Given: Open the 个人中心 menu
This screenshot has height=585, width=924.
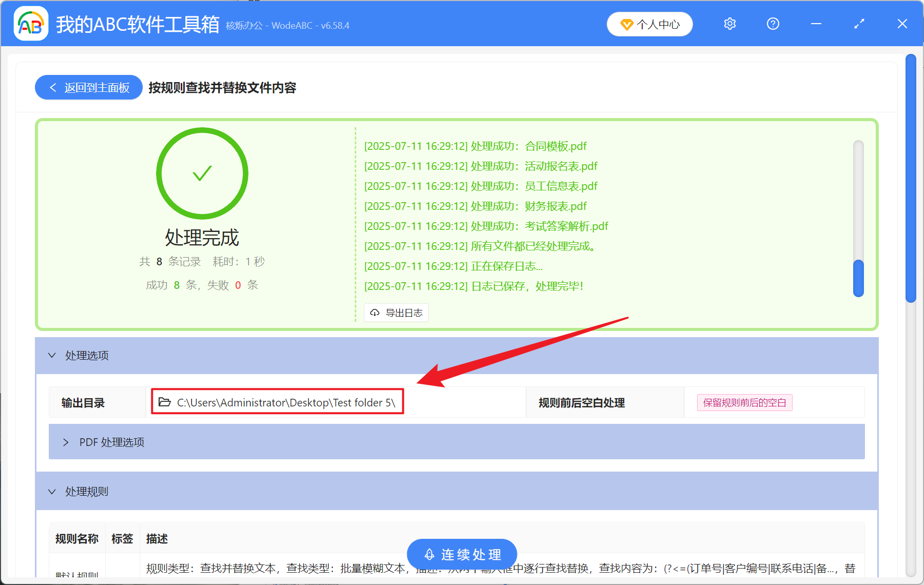Looking at the screenshot, I should [x=649, y=24].
